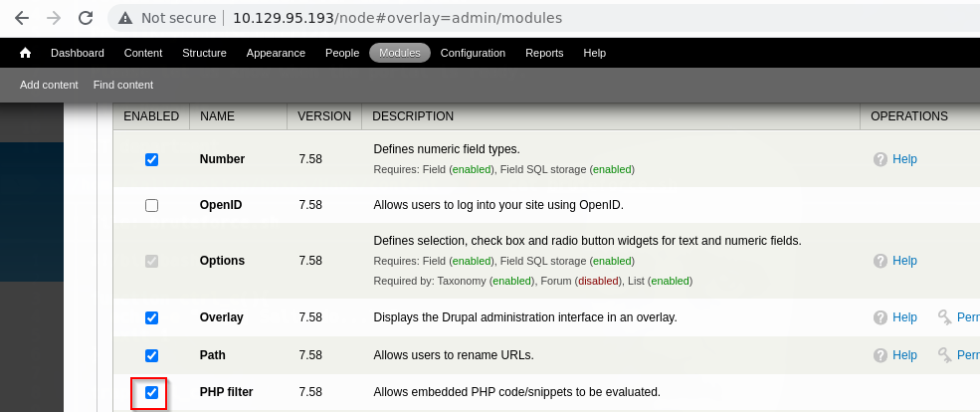Open the Appearance menu item
Screen dimensions: 980x412
point(276,53)
